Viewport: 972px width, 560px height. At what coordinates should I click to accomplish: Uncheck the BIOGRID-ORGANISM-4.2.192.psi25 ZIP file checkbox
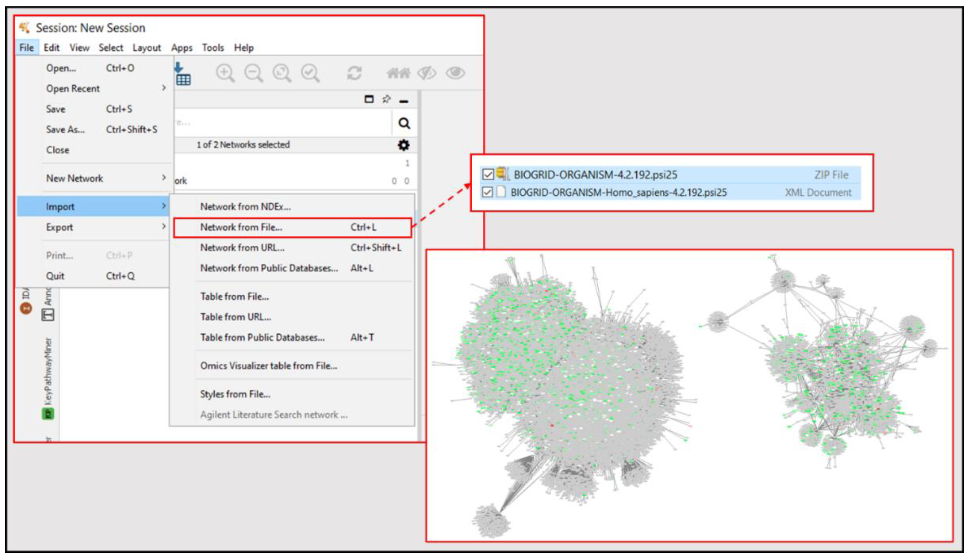[x=488, y=174]
